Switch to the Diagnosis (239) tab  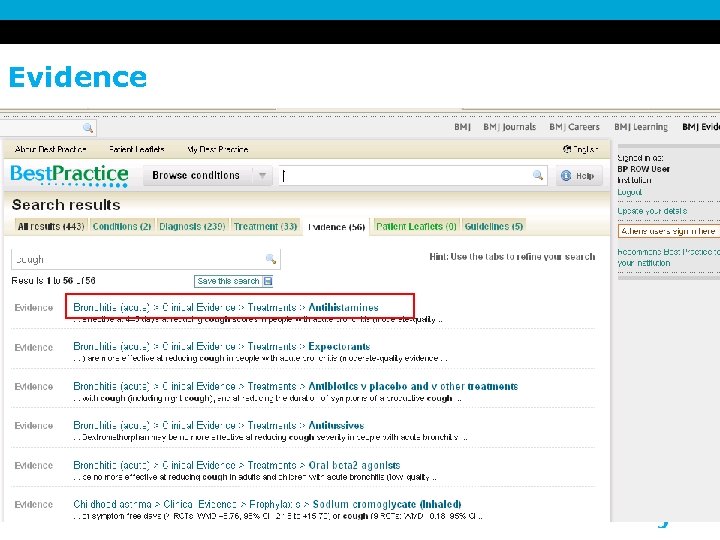coord(192,226)
